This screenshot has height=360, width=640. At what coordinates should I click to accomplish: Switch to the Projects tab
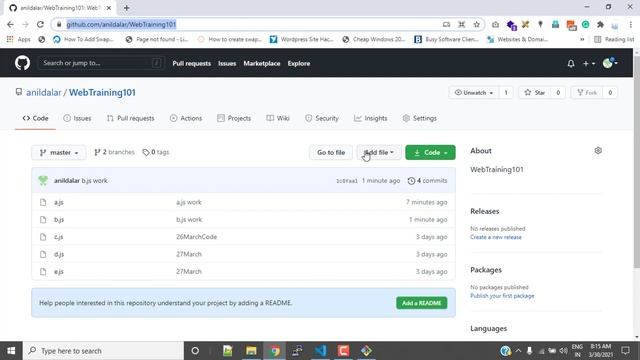234,118
